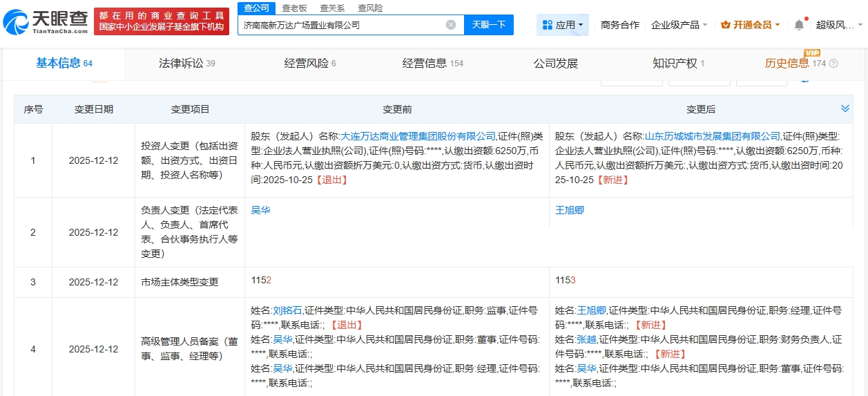868x396 pixels.
Task: Switch to the 法律诉讼 tab
Action: click(186, 64)
